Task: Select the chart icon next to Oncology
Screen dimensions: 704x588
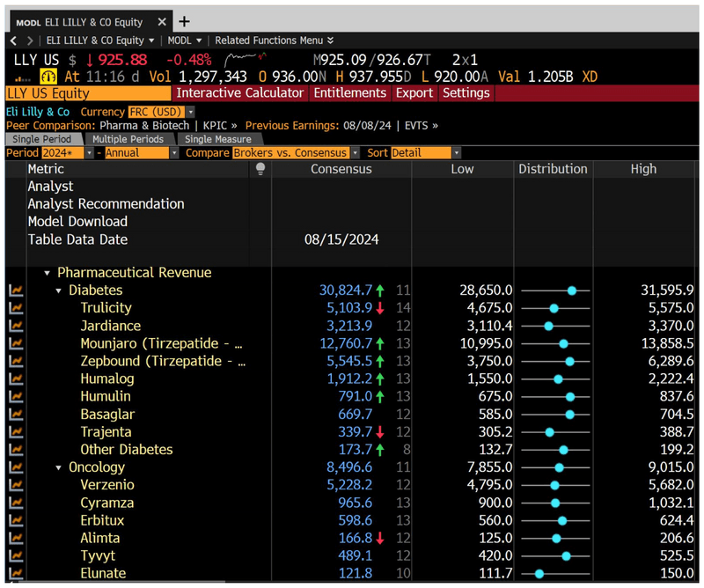Action: tap(14, 467)
